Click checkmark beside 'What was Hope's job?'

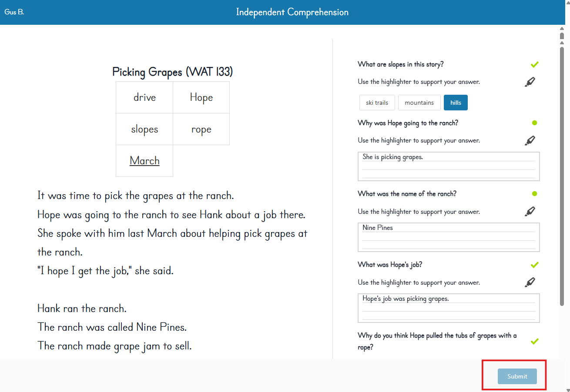click(x=535, y=265)
